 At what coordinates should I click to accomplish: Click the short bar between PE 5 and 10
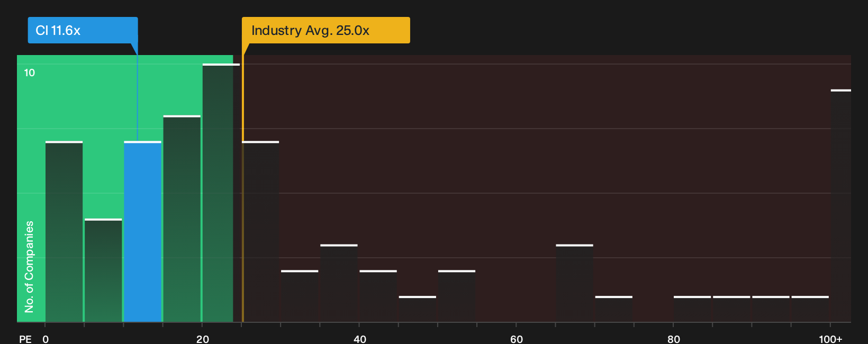point(103,270)
